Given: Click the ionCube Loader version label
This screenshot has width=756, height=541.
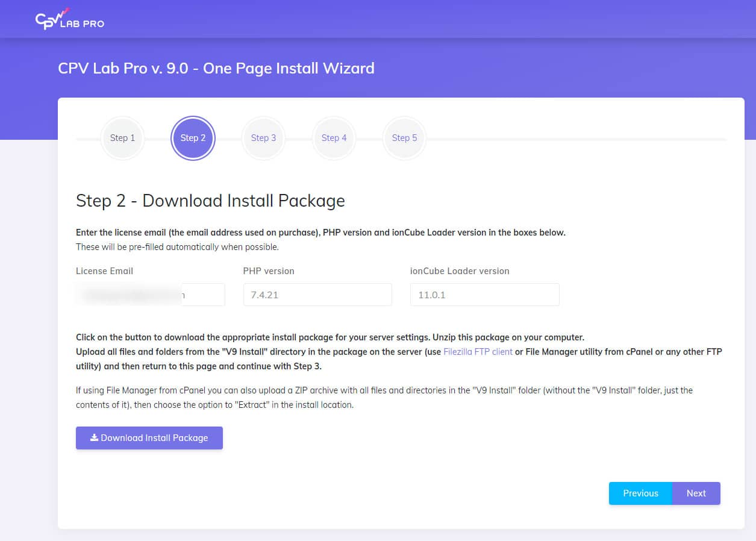Looking at the screenshot, I should pos(460,271).
